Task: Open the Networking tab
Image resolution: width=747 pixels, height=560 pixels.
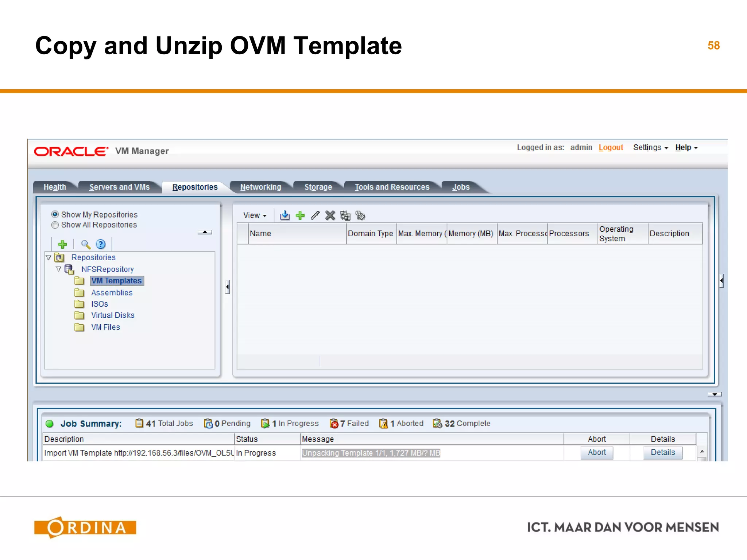Action: coord(261,187)
